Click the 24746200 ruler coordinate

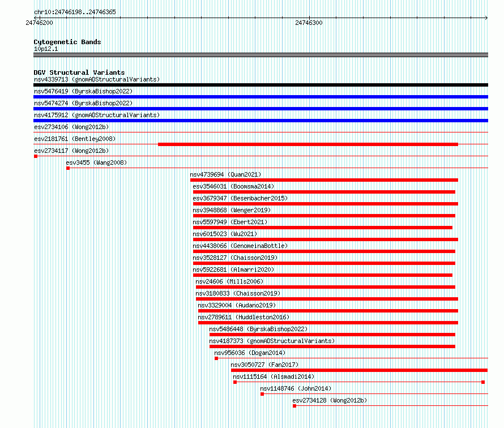tap(39, 23)
